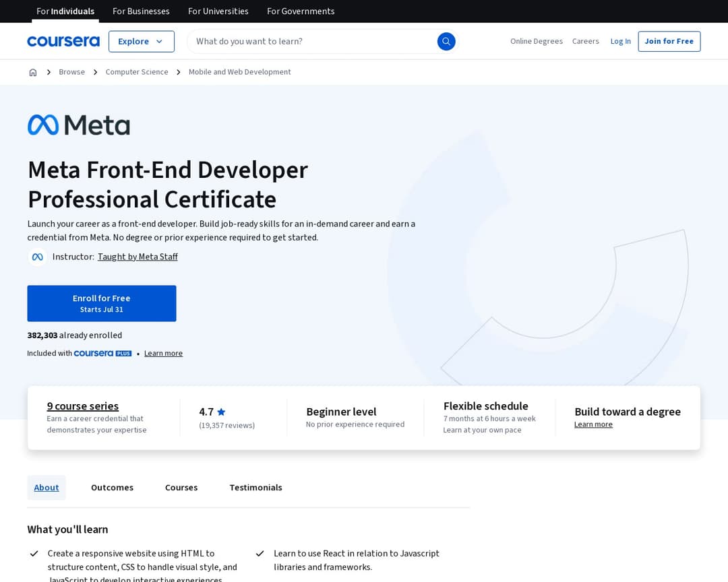The width and height of the screenshot is (728, 582).
Task: Switch to For Governments tab
Action: [301, 11]
